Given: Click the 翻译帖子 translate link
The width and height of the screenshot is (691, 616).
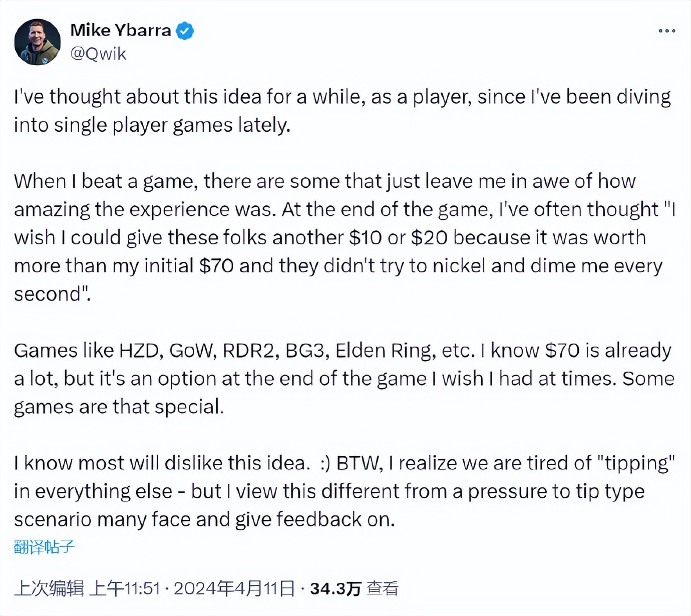Looking at the screenshot, I should point(44,546).
